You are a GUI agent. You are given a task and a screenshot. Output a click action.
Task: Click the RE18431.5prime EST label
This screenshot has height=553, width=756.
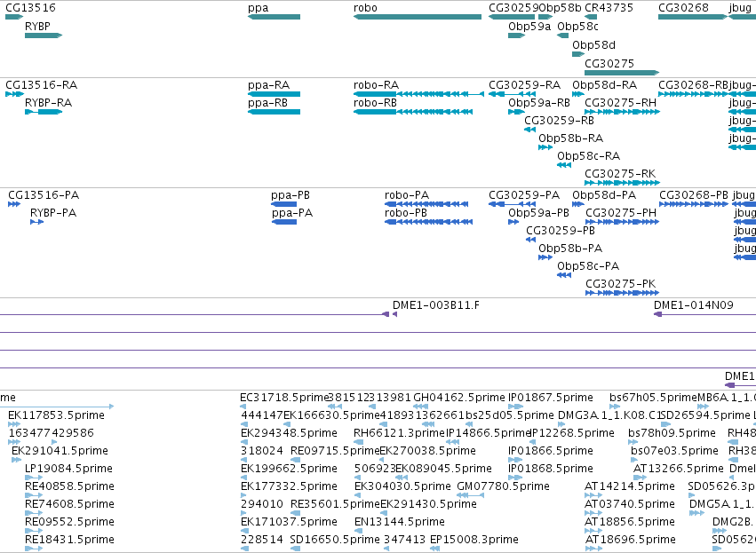69,540
